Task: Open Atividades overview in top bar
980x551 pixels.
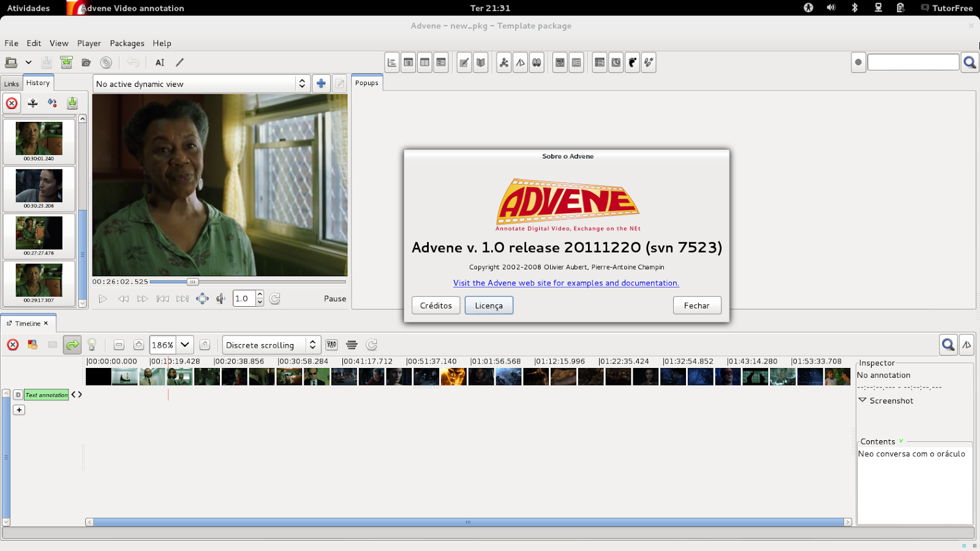Action: [x=28, y=8]
